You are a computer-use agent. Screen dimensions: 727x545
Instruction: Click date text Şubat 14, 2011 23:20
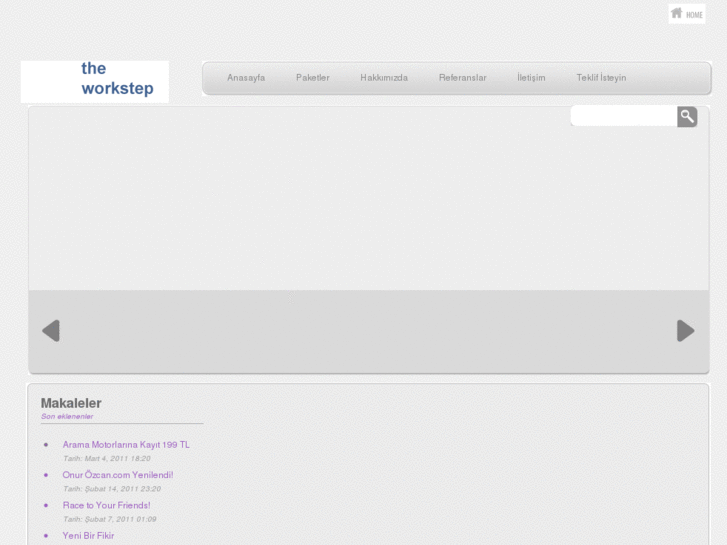click(x=122, y=488)
